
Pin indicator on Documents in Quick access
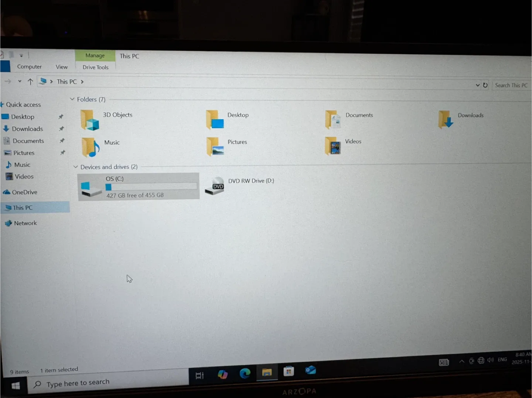[62, 141]
